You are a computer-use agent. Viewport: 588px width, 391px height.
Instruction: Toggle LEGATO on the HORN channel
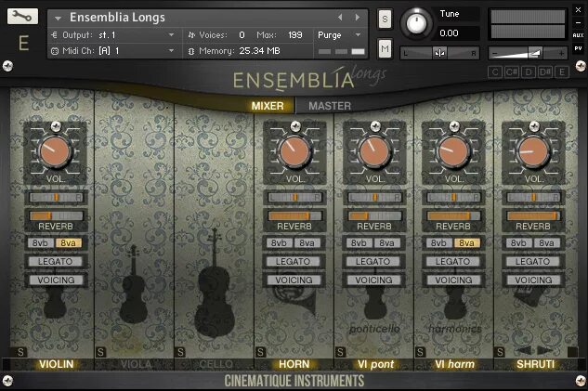[x=294, y=261]
